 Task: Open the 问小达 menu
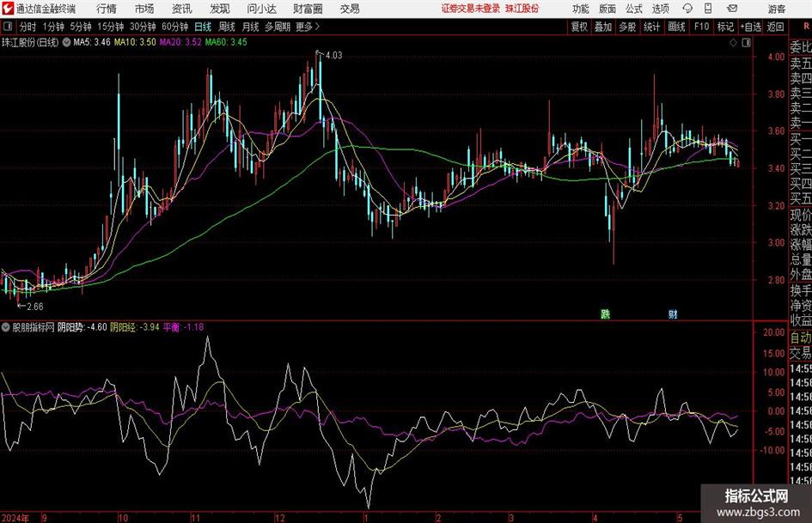[261, 9]
